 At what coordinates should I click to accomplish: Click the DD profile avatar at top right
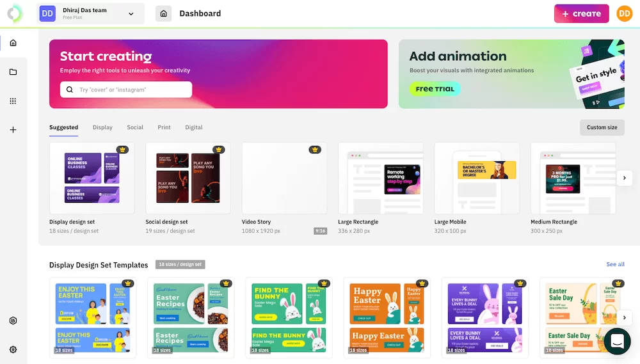[624, 13]
